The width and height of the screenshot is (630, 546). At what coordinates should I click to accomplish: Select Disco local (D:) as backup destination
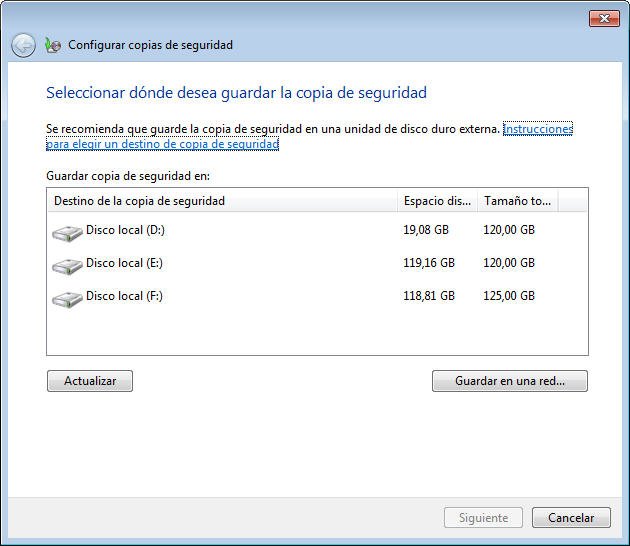click(x=125, y=230)
